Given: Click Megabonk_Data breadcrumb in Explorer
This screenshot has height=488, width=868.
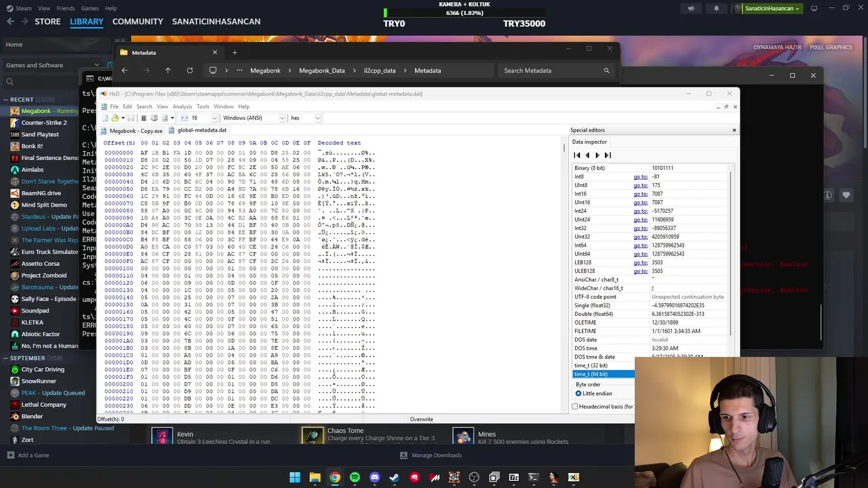Looking at the screenshot, I should pyautogui.click(x=322, y=70).
